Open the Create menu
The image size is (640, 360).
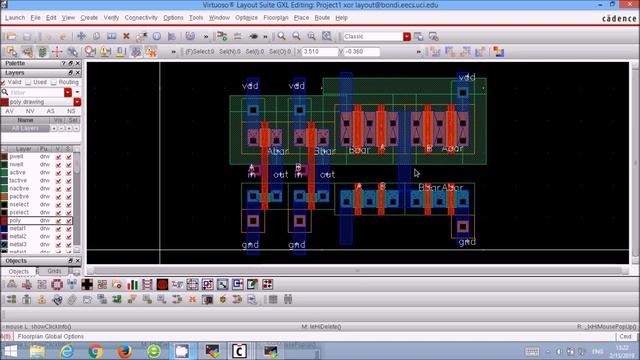pyautogui.click(x=89, y=18)
